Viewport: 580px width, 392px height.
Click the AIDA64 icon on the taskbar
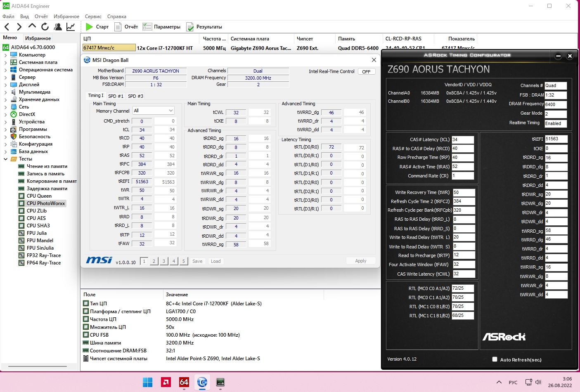184,383
